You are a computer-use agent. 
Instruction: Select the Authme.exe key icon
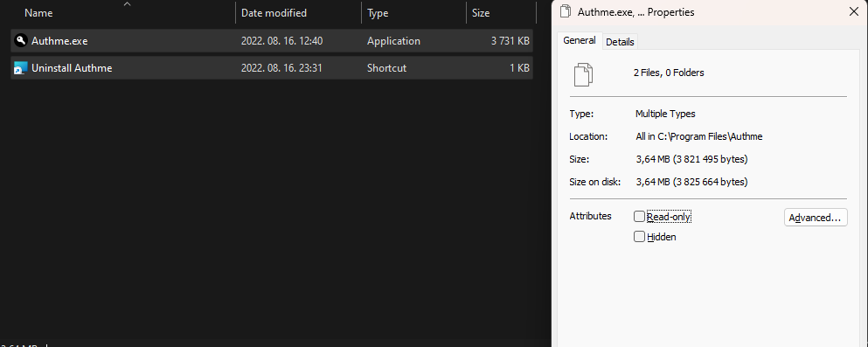[x=20, y=40]
